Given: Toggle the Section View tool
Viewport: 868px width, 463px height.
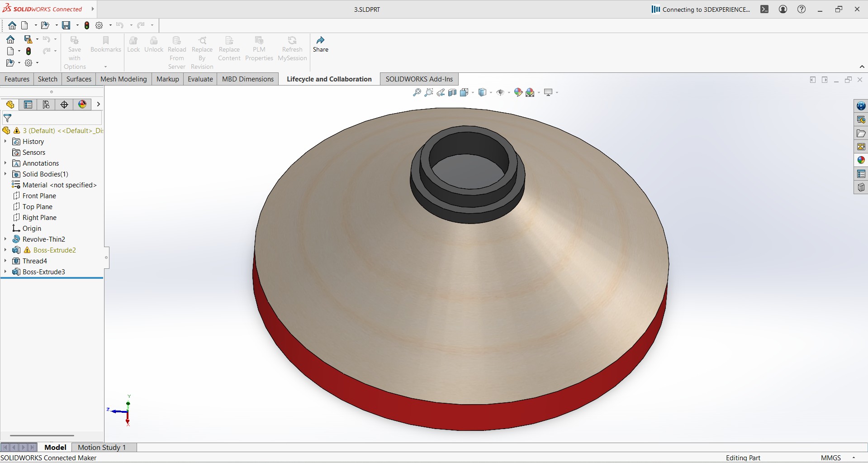Looking at the screenshot, I should (x=452, y=92).
